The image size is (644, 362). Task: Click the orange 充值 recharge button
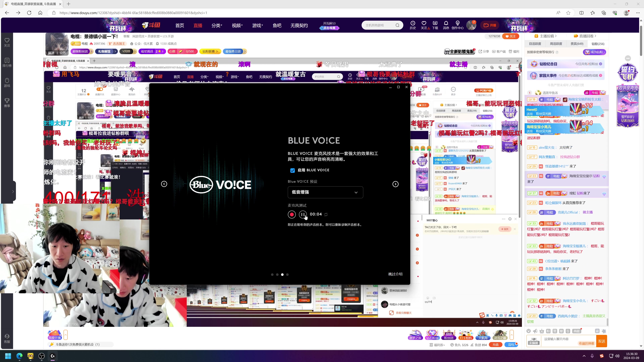496,345
